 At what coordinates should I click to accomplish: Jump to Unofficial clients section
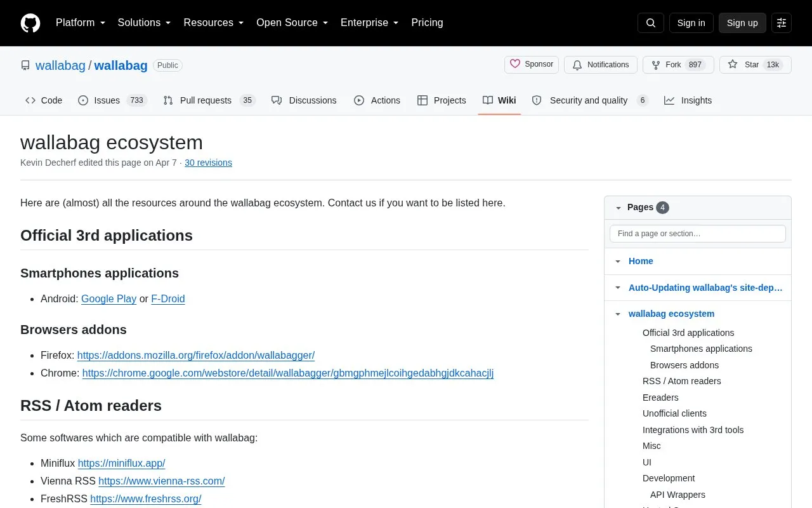(x=674, y=413)
